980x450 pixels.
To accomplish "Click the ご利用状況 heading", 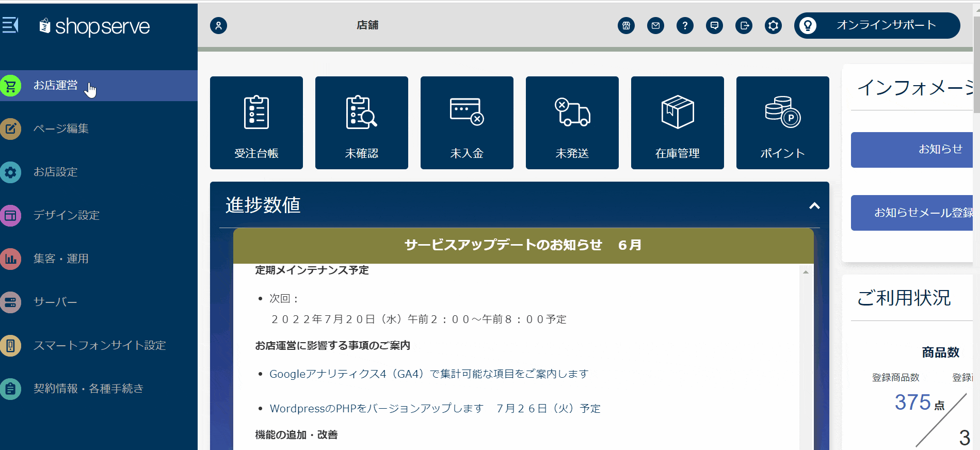I will pos(904,298).
